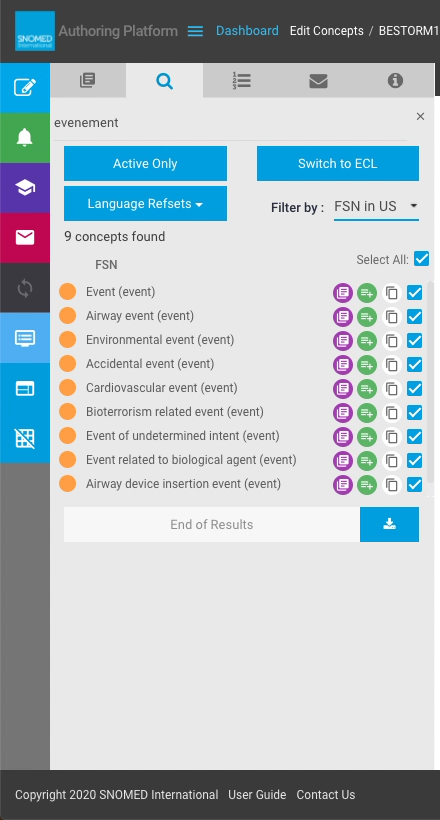Click the download results icon button

click(389, 524)
